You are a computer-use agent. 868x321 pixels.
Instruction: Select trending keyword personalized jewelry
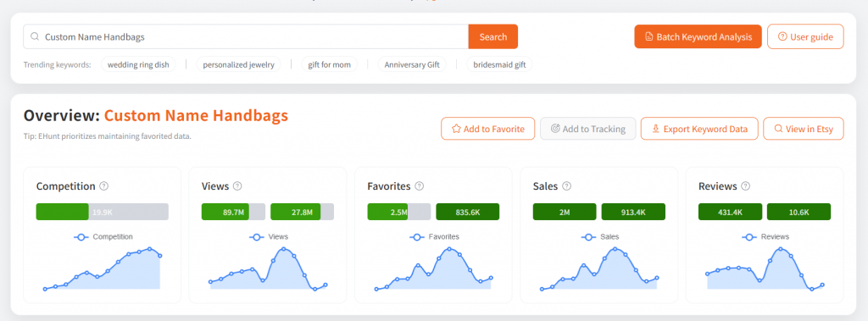(238, 64)
